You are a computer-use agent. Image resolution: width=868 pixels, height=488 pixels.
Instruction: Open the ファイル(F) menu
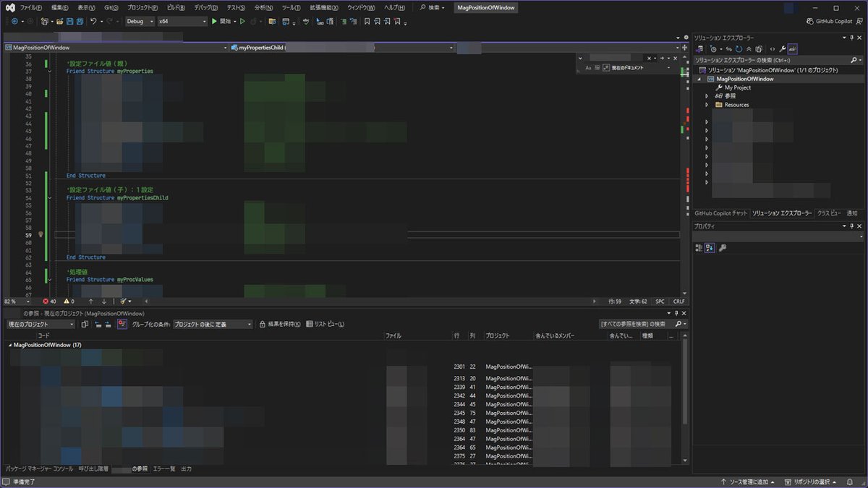click(x=30, y=7)
